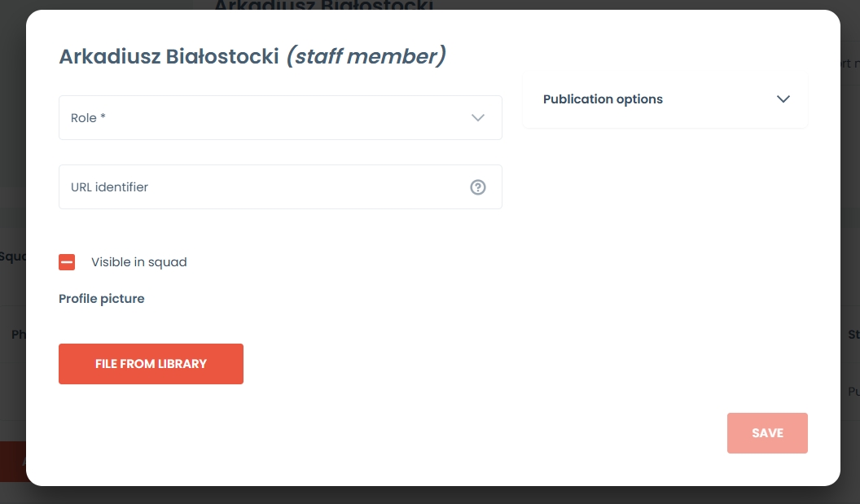The width and height of the screenshot is (860, 504).
Task: Click the partially hidden Squad tab behind dialog
Action: click(12, 256)
